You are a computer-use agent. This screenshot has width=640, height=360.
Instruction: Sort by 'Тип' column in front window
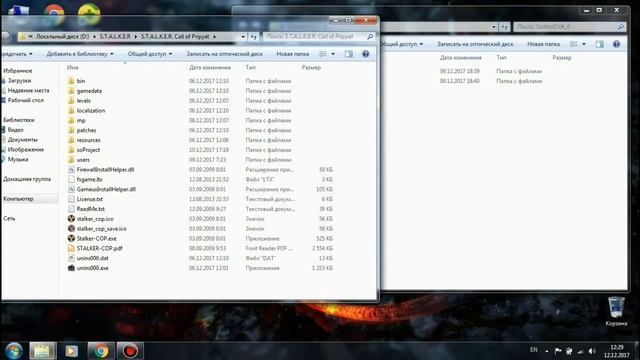pos(251,67)
